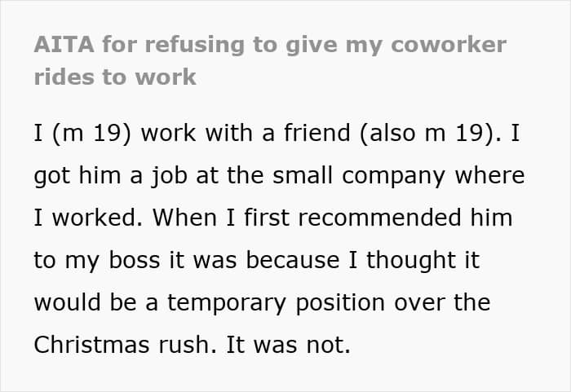571x392 pixels.
Task: Click the word 'When' in the paragraph
Action: point(184,218)
